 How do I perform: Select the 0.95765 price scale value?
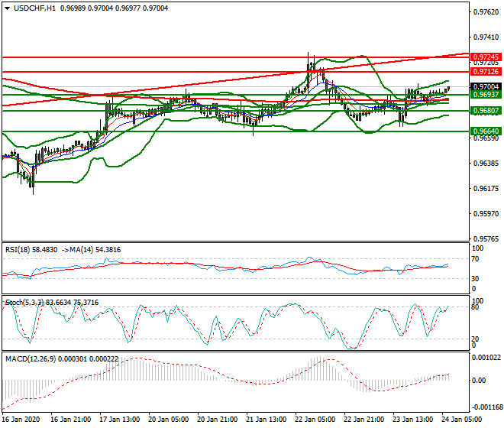click(x=486, y=239)
